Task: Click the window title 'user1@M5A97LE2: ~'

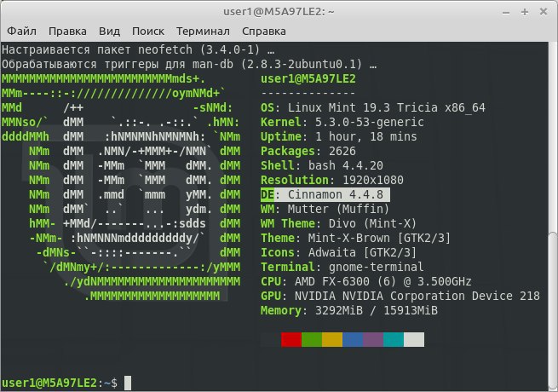Action: [x=279, y=12]
